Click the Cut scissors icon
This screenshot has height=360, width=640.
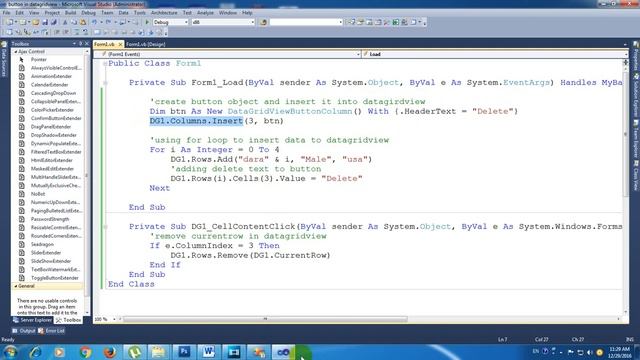pos(65,22)
